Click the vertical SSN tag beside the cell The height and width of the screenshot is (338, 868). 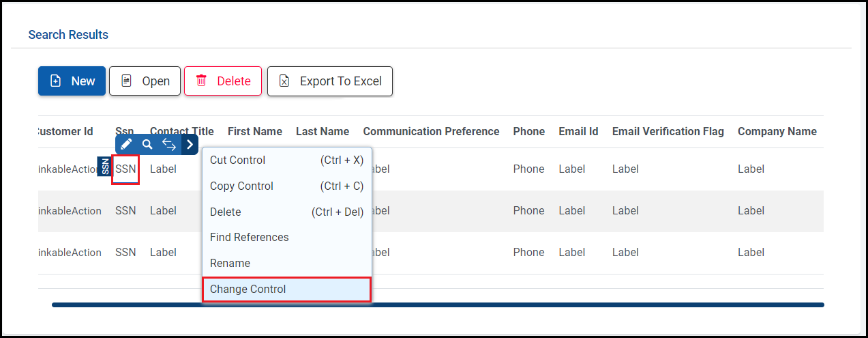tap(105, 167)
